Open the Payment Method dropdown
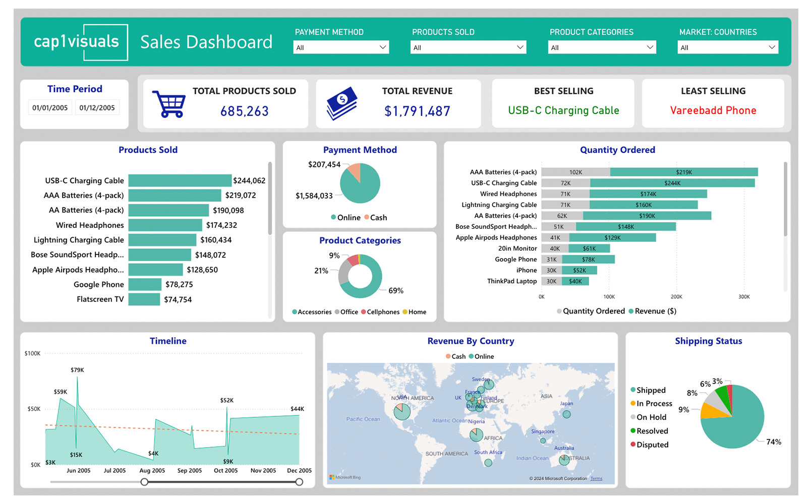Screen dimensions: 812x504 point(341,47)
